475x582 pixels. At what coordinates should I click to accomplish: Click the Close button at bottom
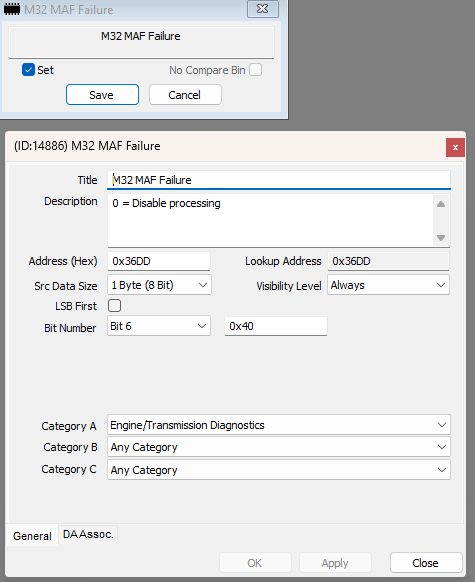[x=426, y=563]
